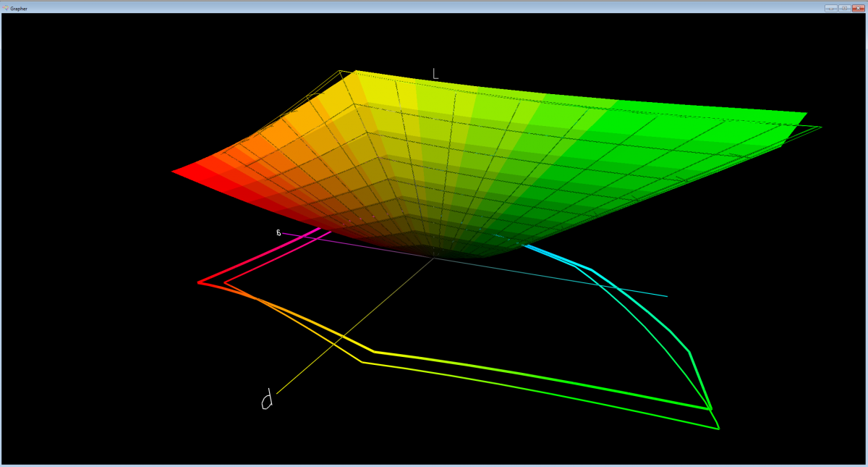Minimize the Grapher window
The image size is (868, 467).
pyautogui.click(x=830, y=8)
